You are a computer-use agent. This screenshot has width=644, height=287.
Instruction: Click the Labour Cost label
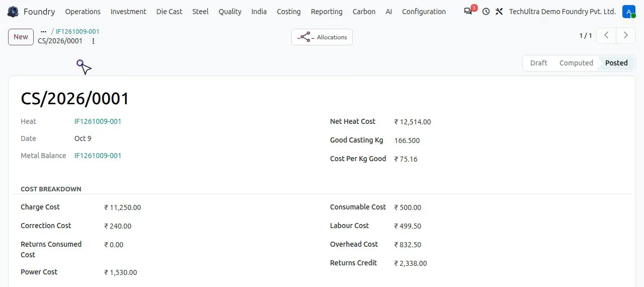click(349, 226)
